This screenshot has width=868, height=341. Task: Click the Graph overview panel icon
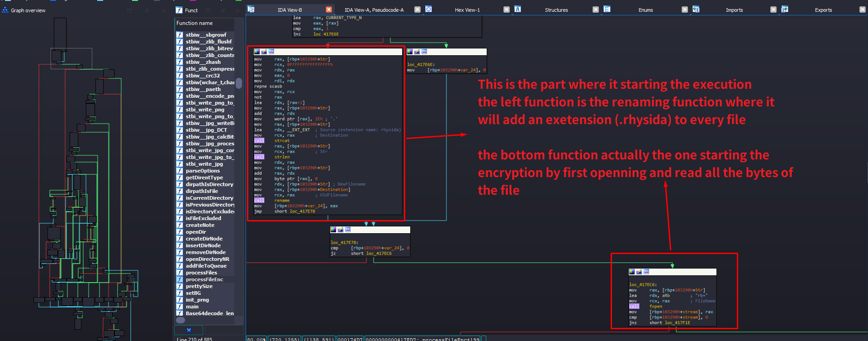click(x=5, y=10)
